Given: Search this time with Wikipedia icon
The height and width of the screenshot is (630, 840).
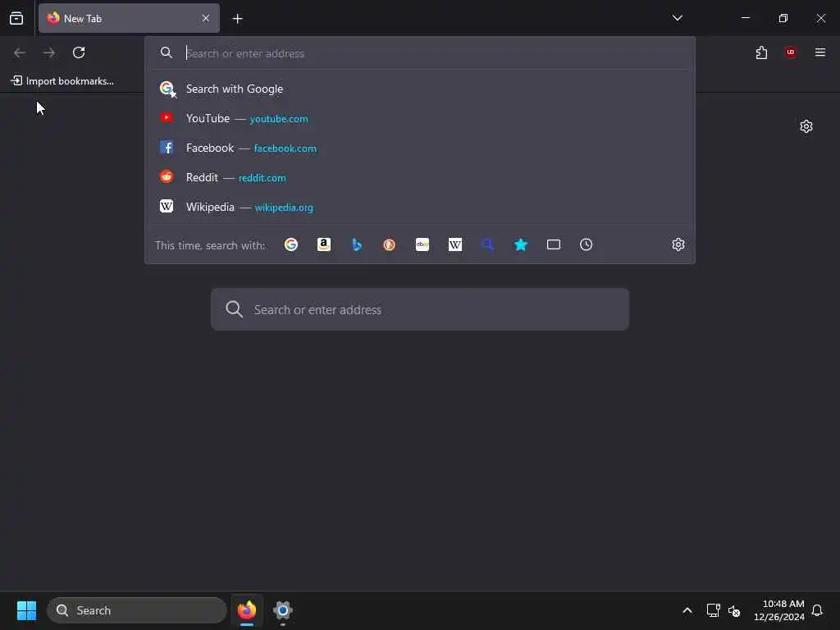Looking at the screenshot, I should (x=455, y=244).
